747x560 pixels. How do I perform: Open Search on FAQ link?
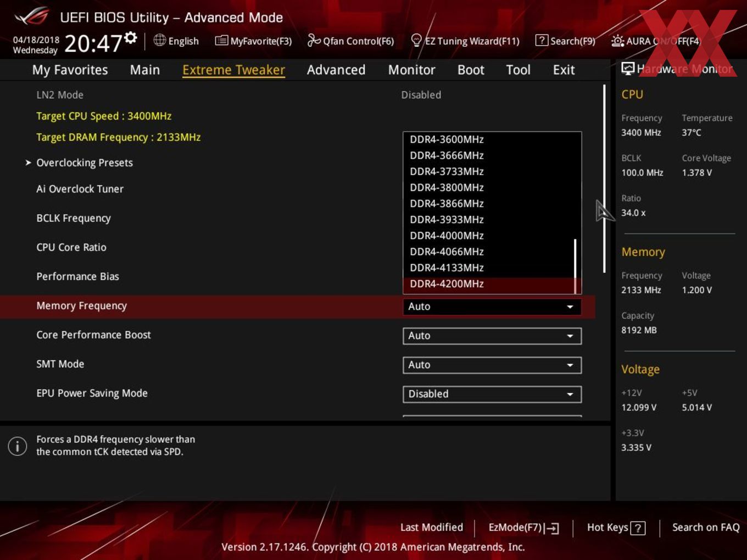706,527
